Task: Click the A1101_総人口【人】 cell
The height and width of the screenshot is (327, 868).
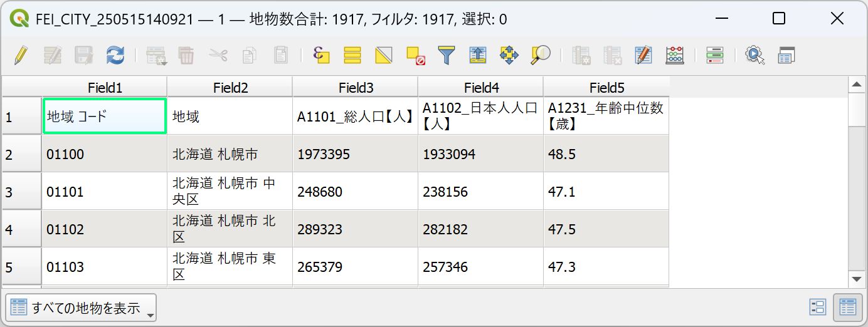Action: pos(356,116)
